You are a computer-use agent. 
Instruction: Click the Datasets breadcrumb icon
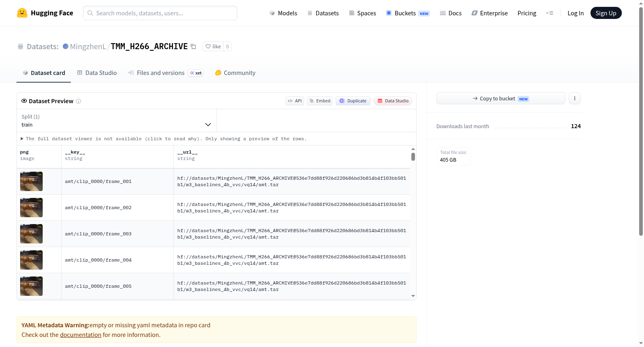(x=21, y=46)
